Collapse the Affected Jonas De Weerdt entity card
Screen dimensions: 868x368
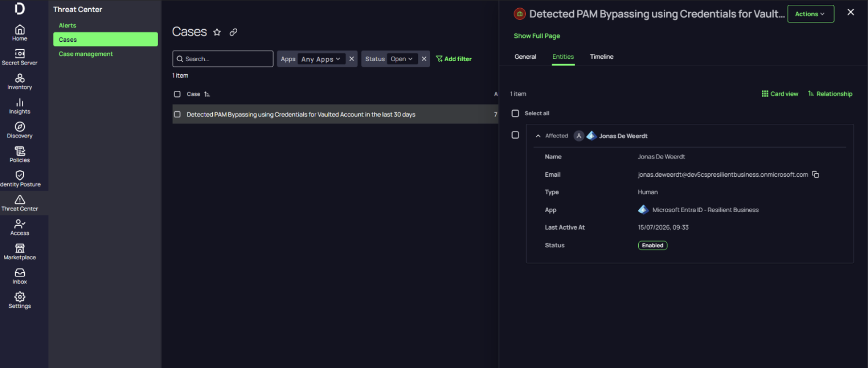pos(538,136)
